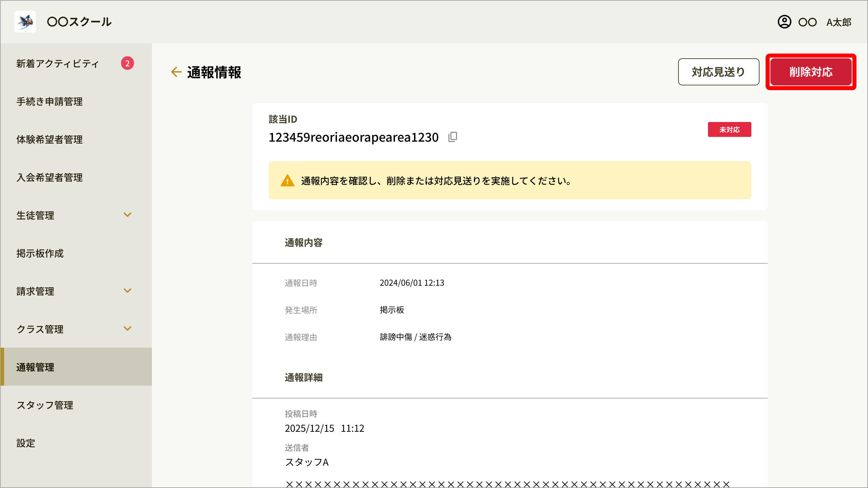Open the user account profile icon
Image resolution: width=868 pixels, height=488 pixels.
(x=784, y=22)
